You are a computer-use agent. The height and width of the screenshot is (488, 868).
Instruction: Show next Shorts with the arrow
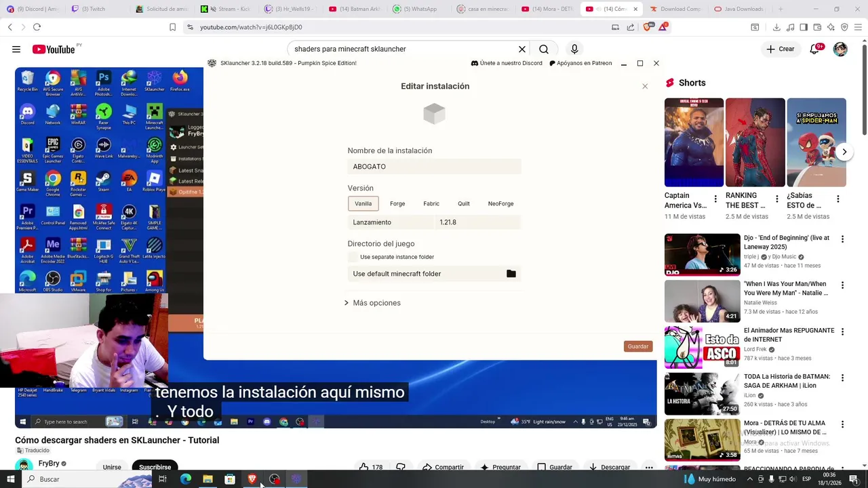point(844,152)
